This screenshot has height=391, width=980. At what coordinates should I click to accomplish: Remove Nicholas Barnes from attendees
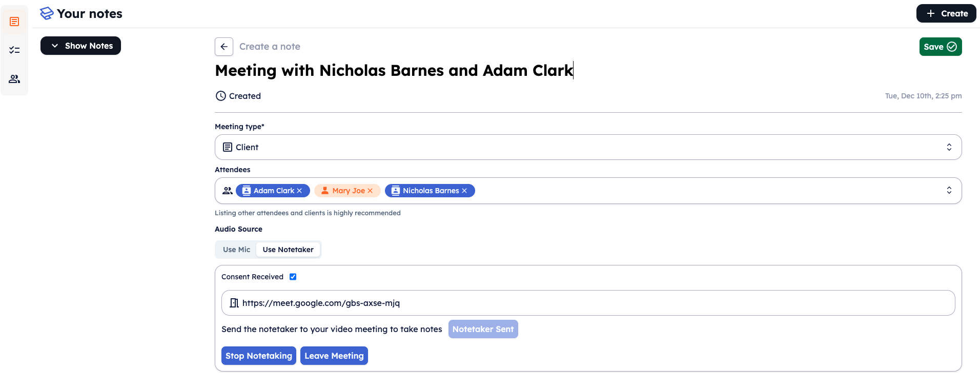pos(464,191)
